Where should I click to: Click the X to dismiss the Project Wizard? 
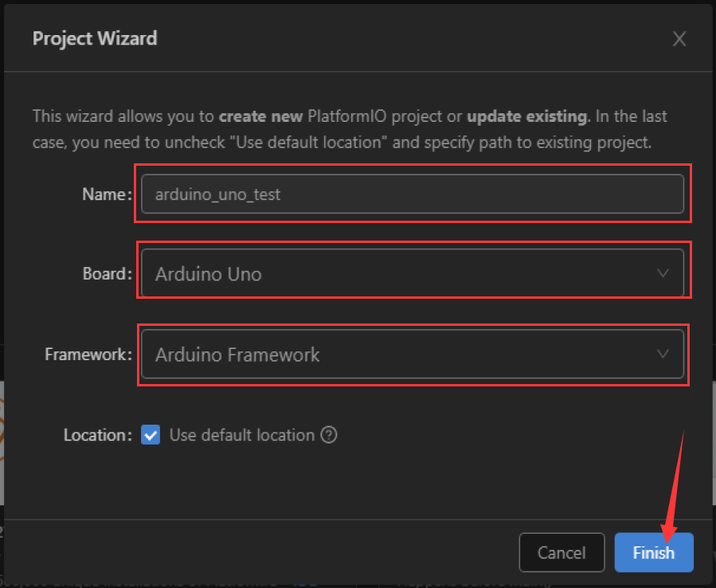[679, 38]
